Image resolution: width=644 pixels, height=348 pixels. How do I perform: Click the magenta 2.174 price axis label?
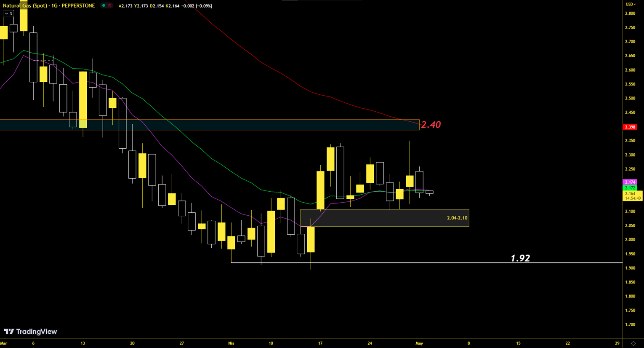[x=630, y=182]
